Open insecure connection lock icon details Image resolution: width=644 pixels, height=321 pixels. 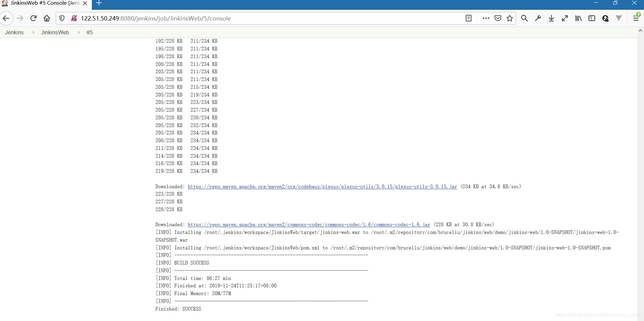tap(74, 18)
